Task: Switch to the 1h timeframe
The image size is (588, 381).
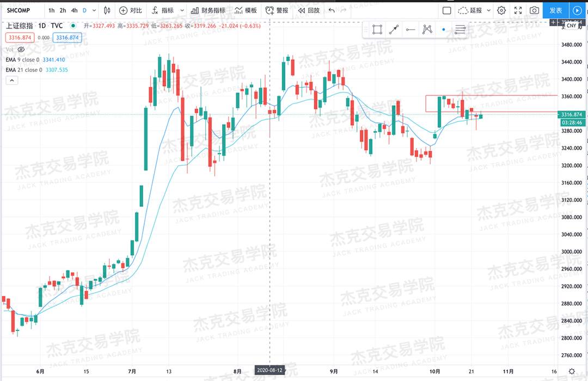Action: (51, 10)
